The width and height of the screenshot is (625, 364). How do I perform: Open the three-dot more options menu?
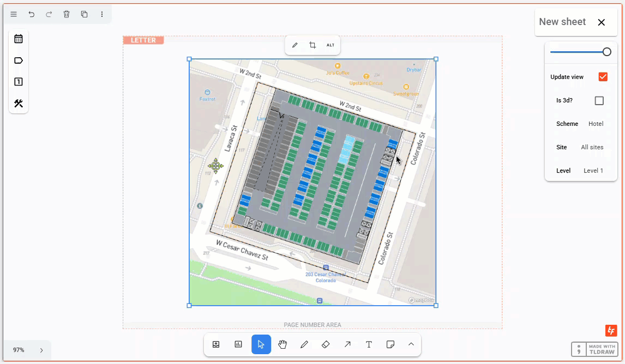[x=102, y=14]
